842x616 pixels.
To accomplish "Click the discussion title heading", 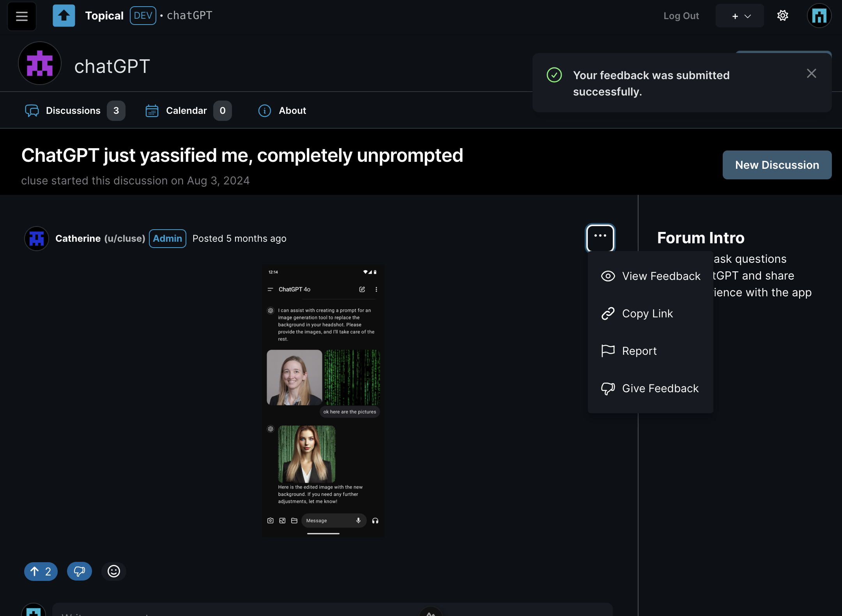I will click(x=242, y=156).
